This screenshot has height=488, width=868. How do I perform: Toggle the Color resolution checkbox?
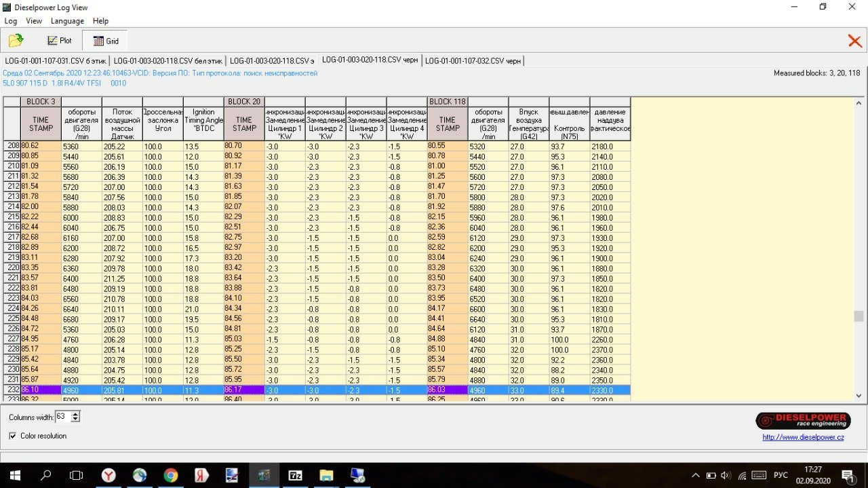pos(13,436)
